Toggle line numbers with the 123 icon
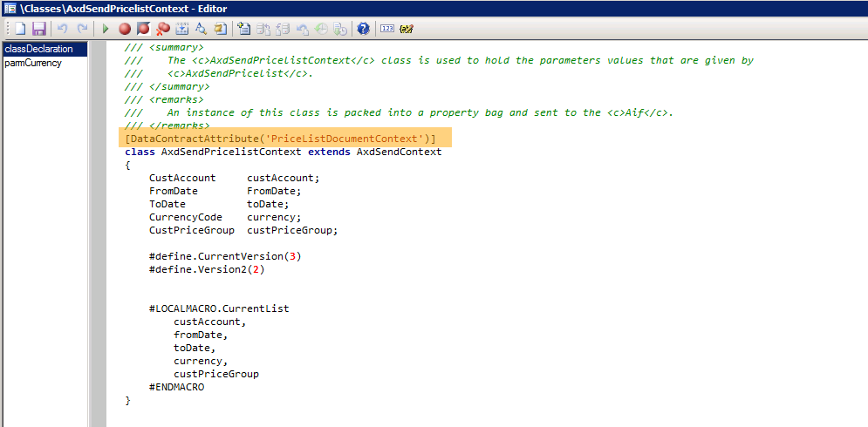This screenshot has height=427, width=868. coord(387,29)
